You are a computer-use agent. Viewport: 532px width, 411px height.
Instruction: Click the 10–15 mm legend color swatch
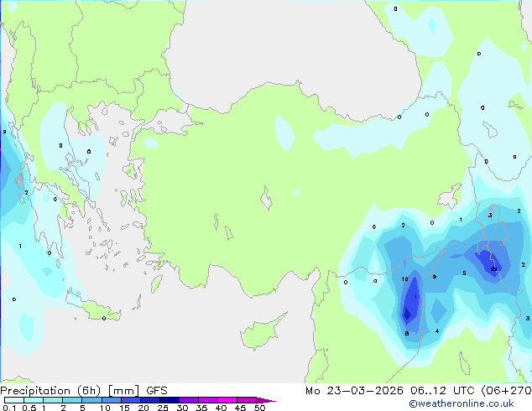pyautogui.click(x=112, y=400)
